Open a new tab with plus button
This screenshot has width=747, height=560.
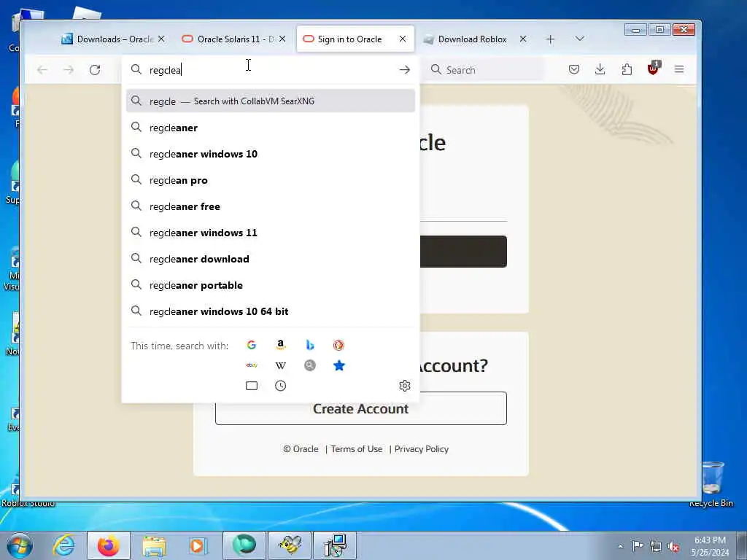tap(550, 39)
